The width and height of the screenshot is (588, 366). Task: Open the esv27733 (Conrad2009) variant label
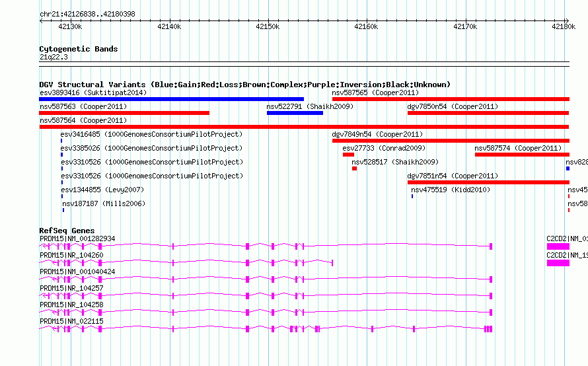coord(384,148)
